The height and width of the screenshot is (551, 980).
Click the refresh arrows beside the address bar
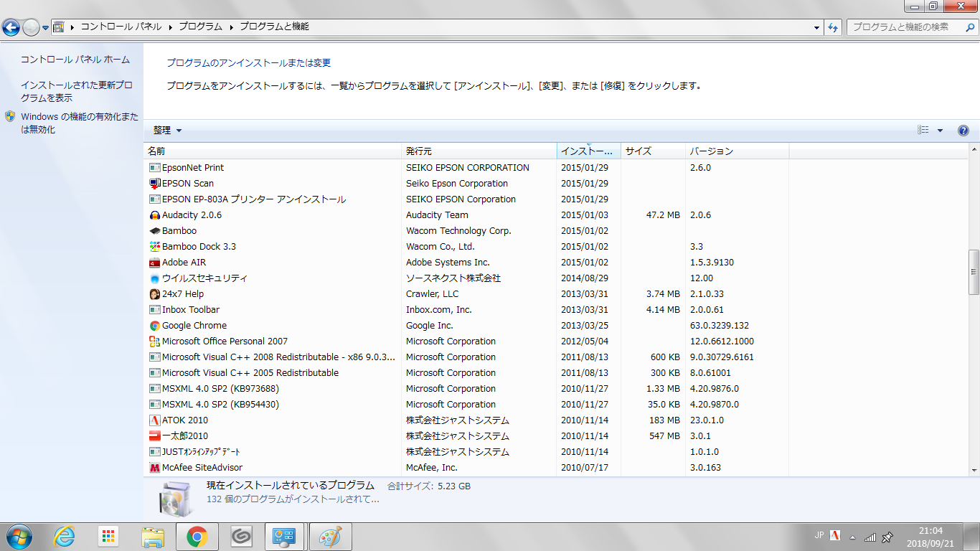[x=833, y=27]
